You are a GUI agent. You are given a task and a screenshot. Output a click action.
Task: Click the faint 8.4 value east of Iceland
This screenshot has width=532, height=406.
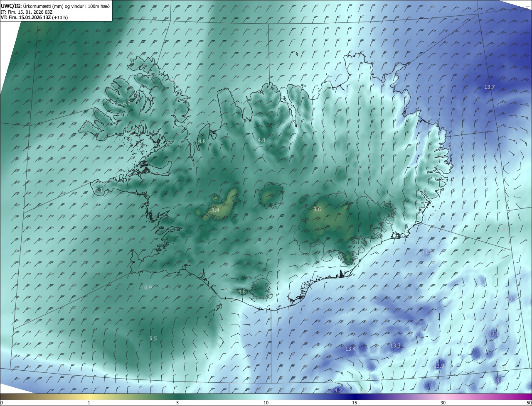click(x=503, y=229)
